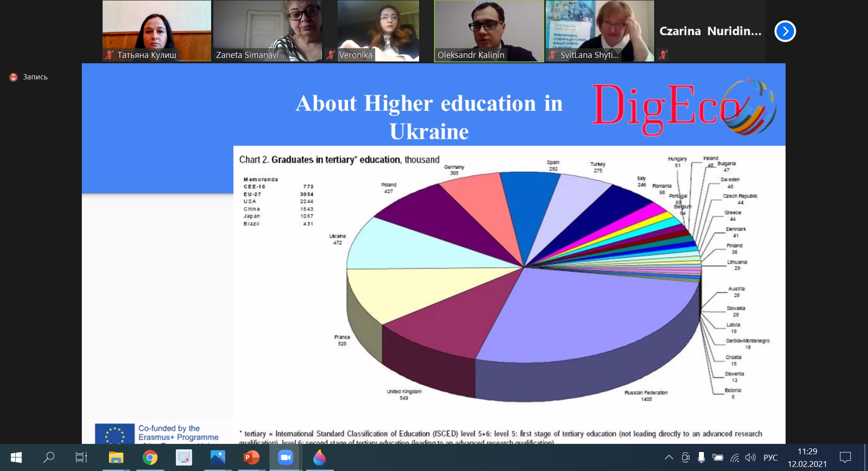Open Windows Task View
This screenshot has width=868, height=471.
pos(81,457)
